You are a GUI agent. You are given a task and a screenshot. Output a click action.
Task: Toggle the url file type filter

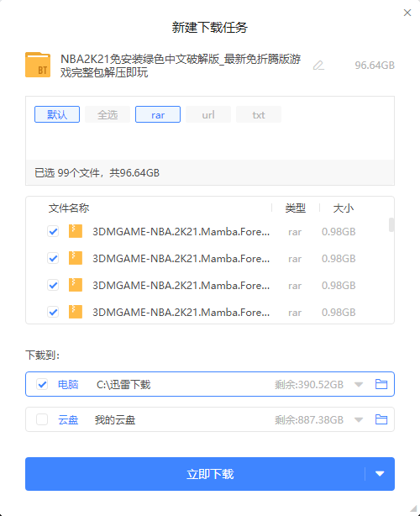(x=208, y=114)
